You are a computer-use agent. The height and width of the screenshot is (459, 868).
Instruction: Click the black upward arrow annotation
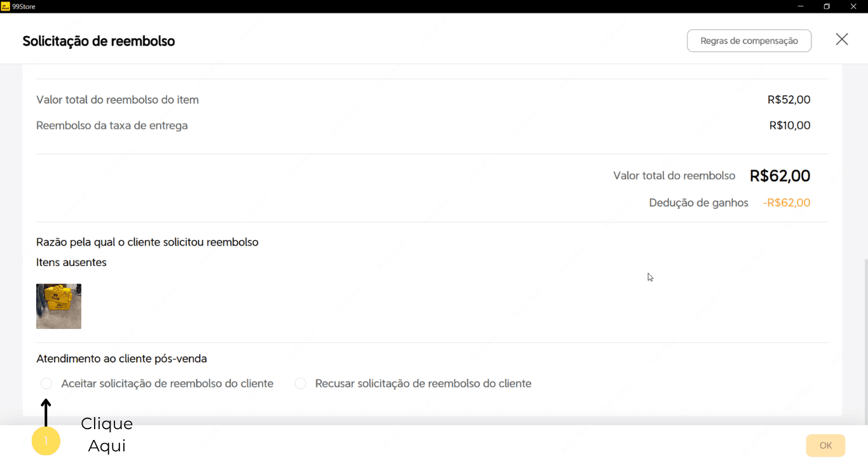tap(46, 413)
